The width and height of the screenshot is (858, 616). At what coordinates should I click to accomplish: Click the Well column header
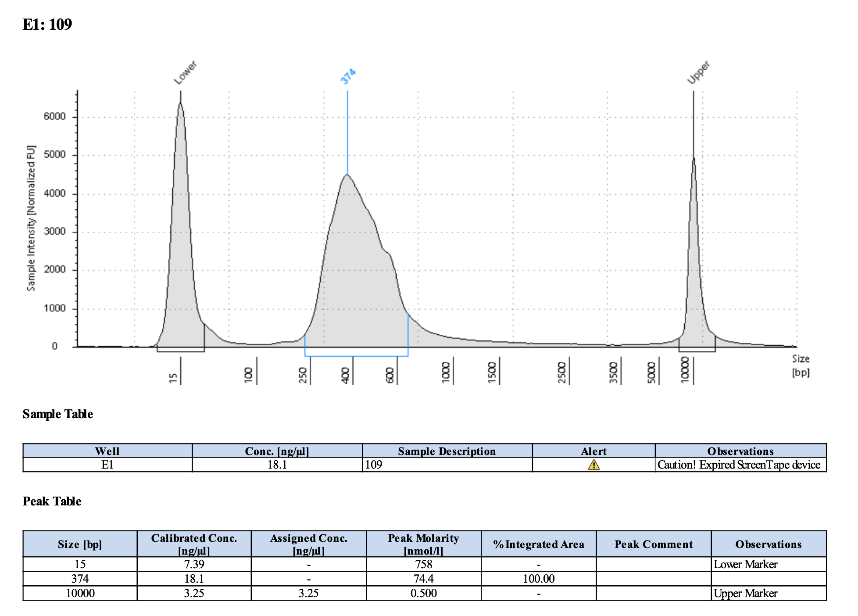(107, 451)
